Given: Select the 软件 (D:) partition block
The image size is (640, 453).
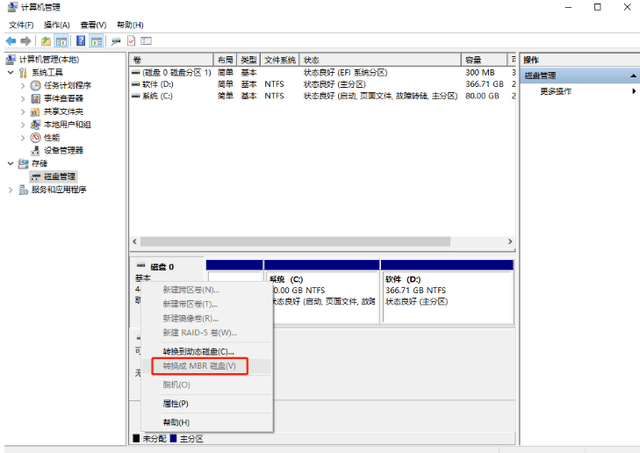Looking at the screenshot, I should coord(446,290).
